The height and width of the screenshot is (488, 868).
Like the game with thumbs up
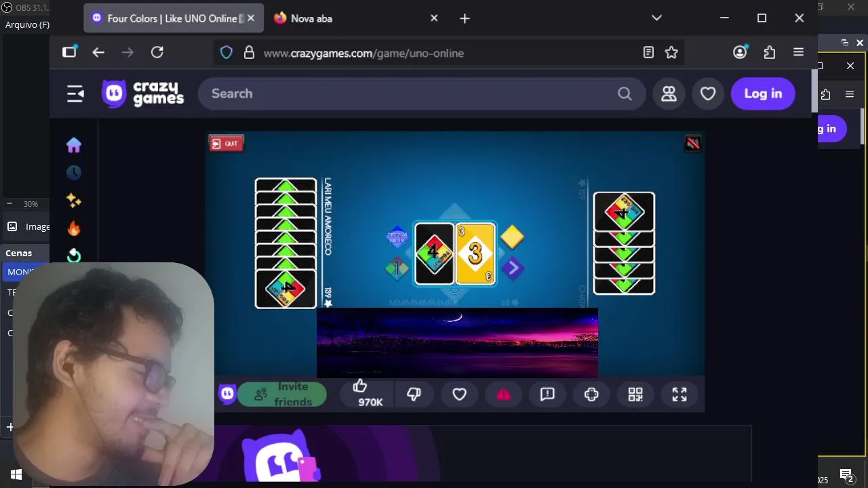click(359, 386)
